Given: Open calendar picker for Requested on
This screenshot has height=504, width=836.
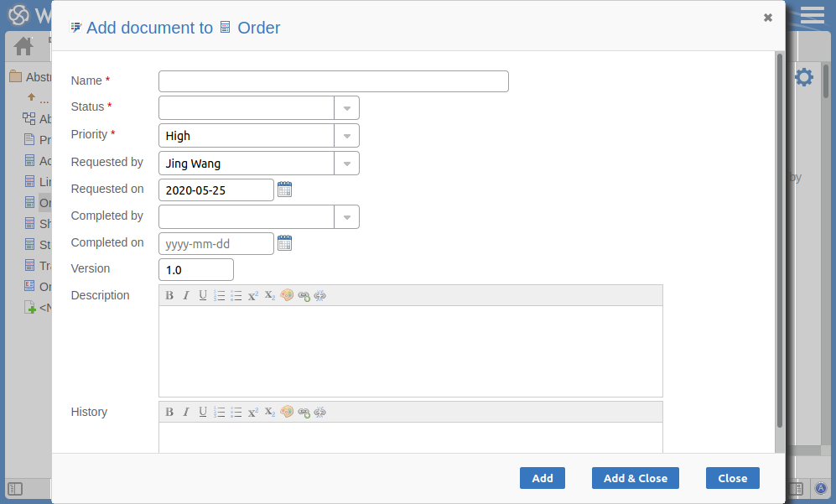Looking at the screenshot, I should pyautogui.click(x=284, y=190).
